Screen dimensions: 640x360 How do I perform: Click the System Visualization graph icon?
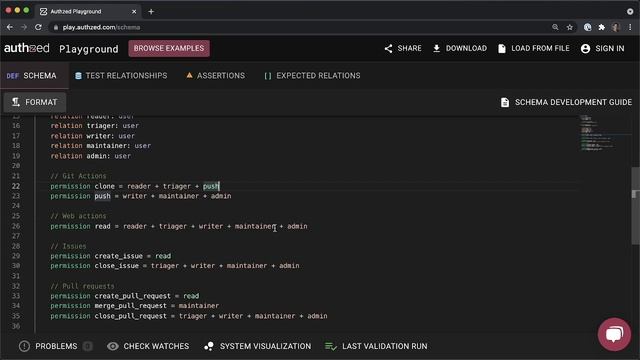pos(209,346)
